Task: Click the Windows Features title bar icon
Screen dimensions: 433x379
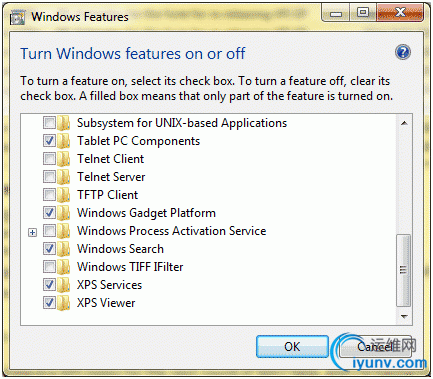Action: pos(17,17)
